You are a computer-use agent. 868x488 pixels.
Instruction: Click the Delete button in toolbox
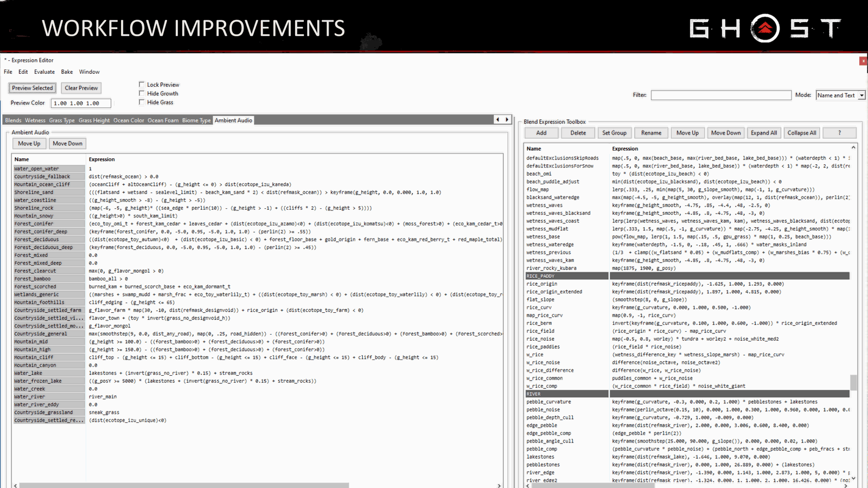click(578, 133)
